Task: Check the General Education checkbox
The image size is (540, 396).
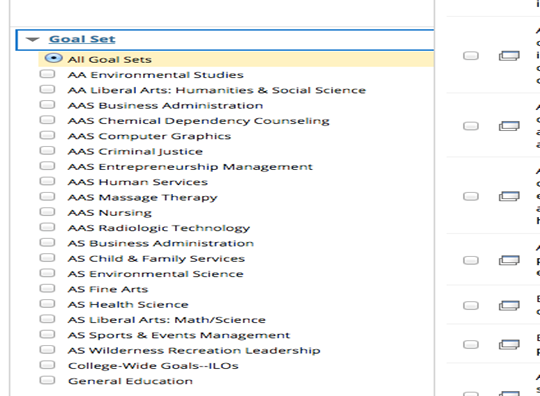Action: (x=47, y=380)
